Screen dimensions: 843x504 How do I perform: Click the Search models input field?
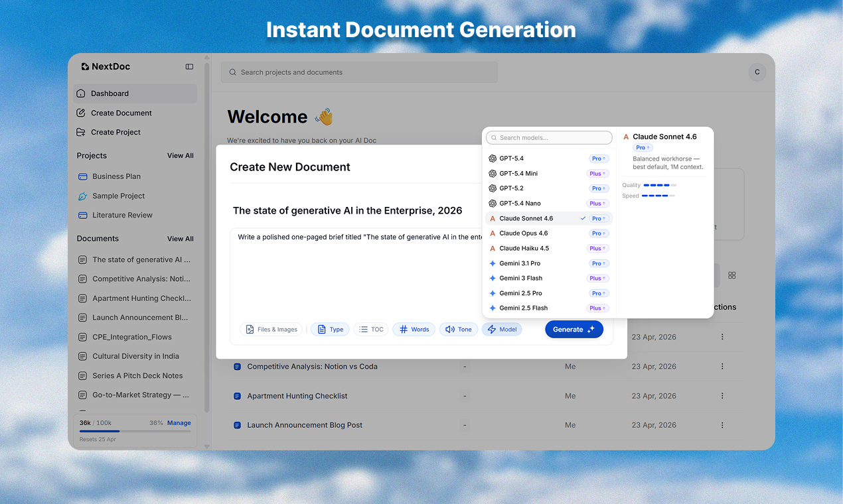click(548, 137)
